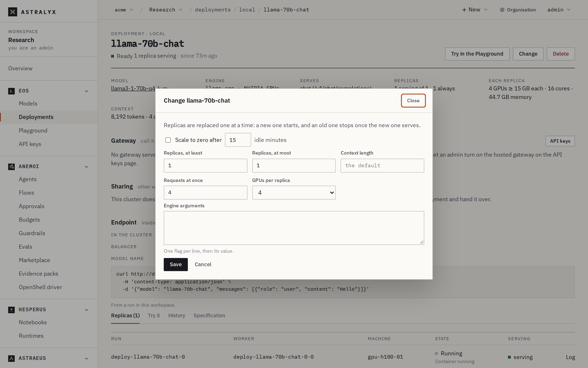Open the Log link for the replica

click(x=570, y=357)
